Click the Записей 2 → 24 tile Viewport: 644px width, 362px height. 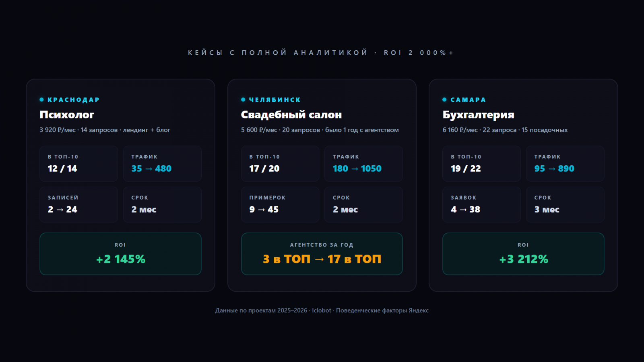[x=79, y=204]
